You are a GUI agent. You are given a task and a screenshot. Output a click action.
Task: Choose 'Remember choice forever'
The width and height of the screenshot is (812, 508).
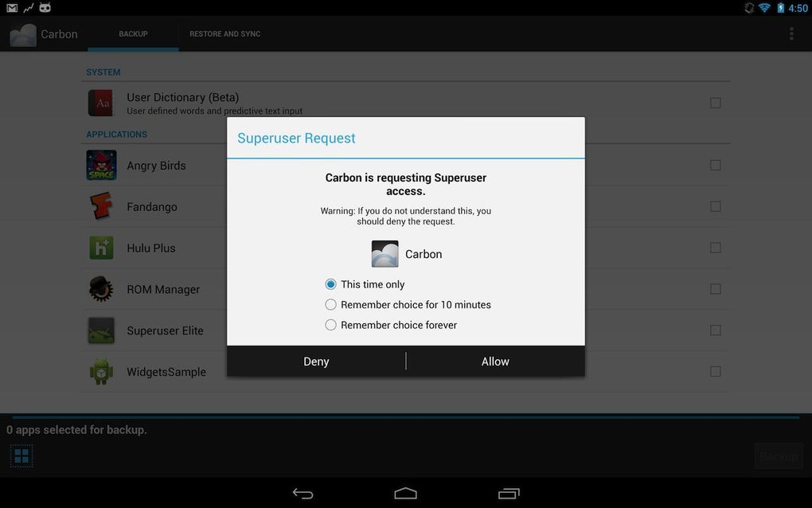pyautogui.click(x=330, y=325)
